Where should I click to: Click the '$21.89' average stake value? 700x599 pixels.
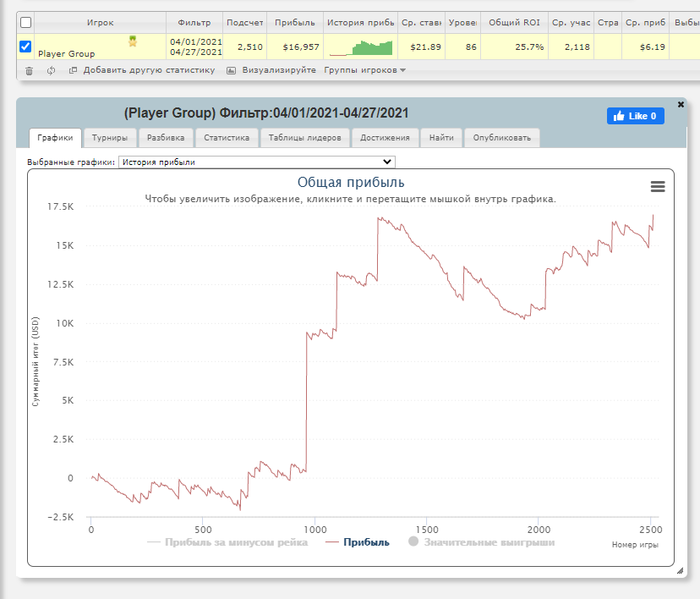pyautogui.click(x=425, y=47)
